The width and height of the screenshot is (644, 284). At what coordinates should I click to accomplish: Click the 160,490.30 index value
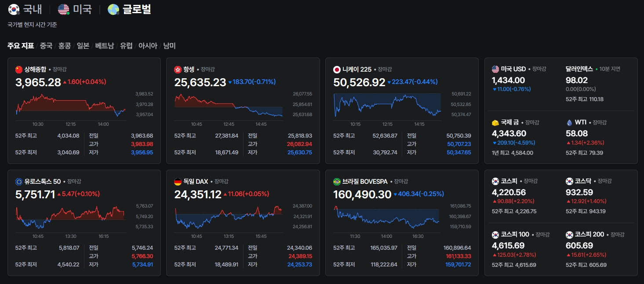click(363, 194)
